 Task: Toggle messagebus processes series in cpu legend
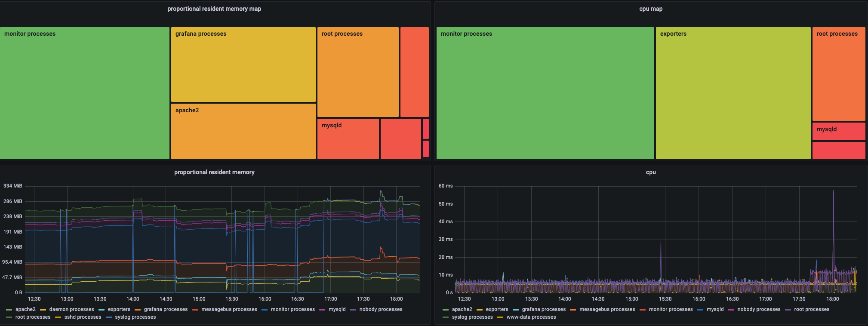(607, 309)
